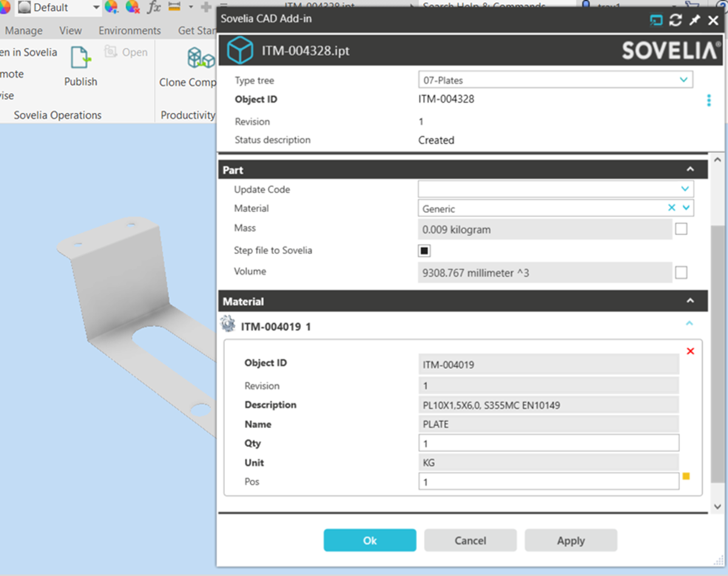Open the measure tool in the quick access toolbar

coord(174,7)
